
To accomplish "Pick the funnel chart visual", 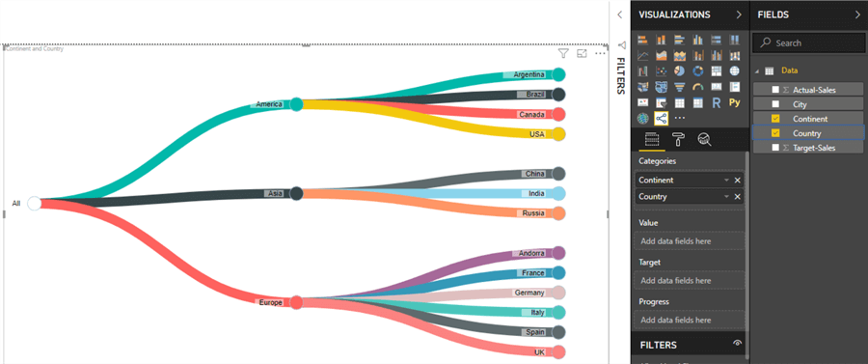I will click(679, 87).
